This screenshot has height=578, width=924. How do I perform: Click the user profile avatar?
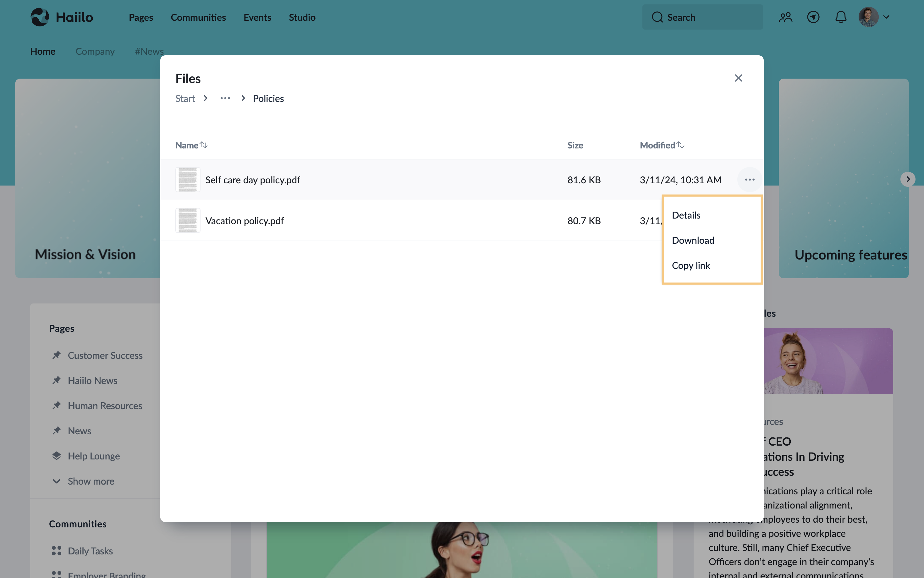click(x=868, y=17)
